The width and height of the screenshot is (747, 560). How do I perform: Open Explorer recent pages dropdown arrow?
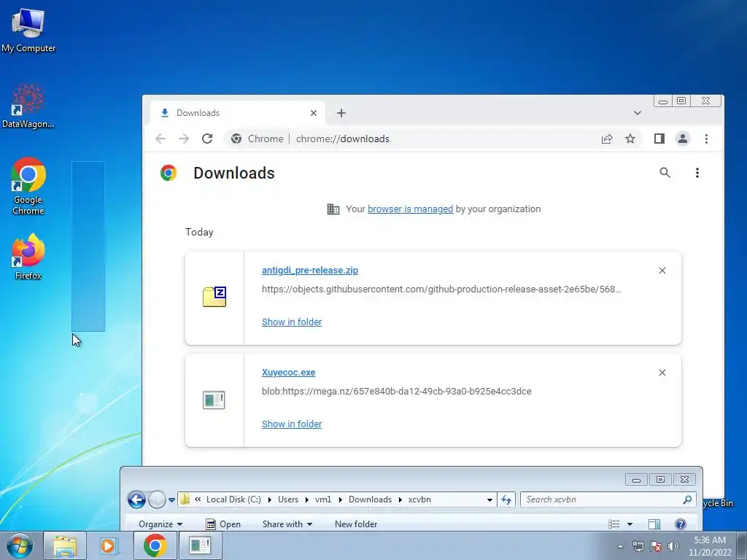tap(171, 500)
